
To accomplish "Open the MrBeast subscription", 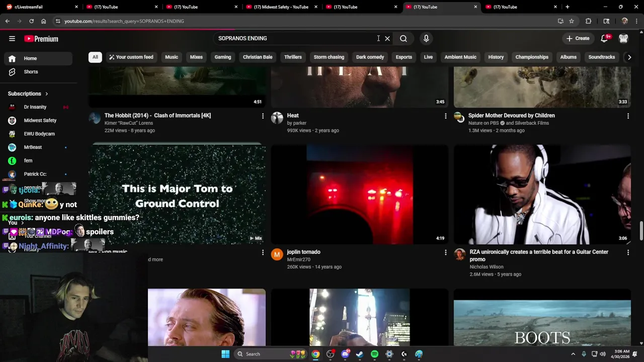I will click(38, 147).
